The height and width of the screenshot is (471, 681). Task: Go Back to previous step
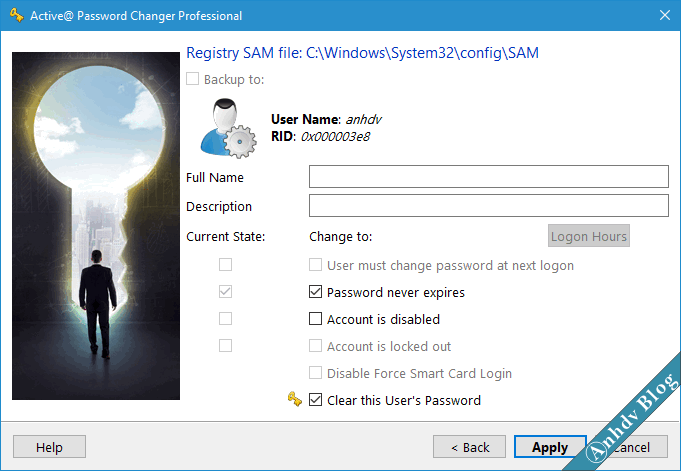click(x=469, y=447)
